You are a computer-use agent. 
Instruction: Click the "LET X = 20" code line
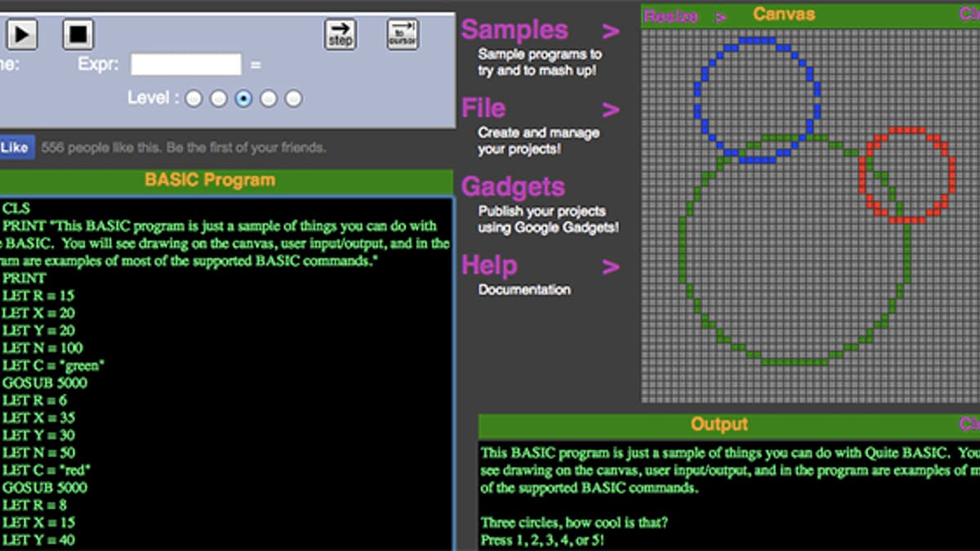(x=38, y=313)
